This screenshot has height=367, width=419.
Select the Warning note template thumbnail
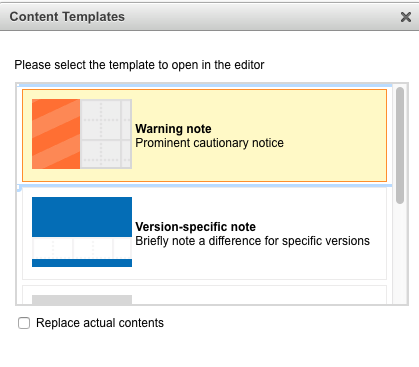82,134
